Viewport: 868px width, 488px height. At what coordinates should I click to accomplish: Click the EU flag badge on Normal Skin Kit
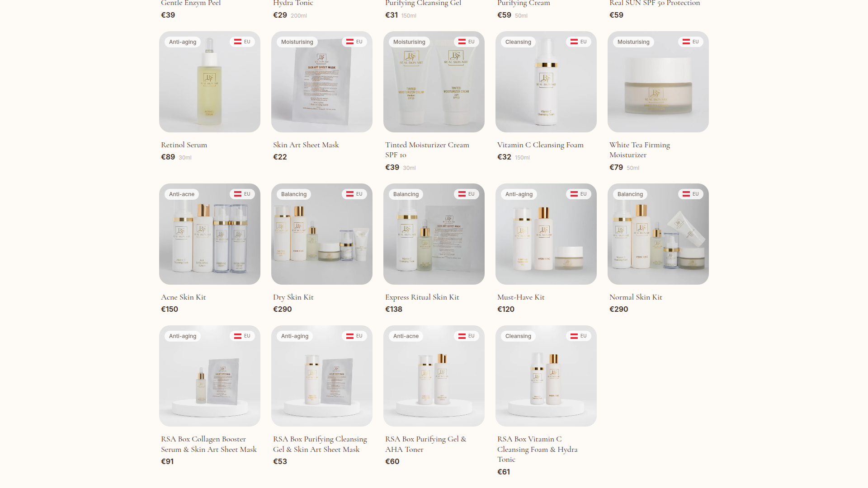691,194
